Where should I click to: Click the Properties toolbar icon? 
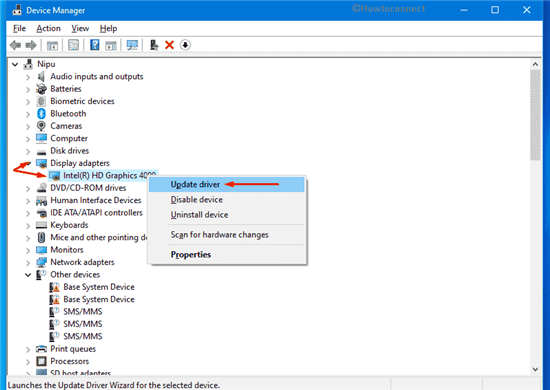point(73,45)
